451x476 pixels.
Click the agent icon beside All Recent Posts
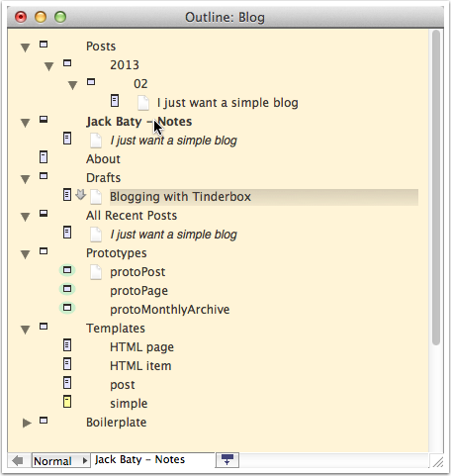(44, 213)
